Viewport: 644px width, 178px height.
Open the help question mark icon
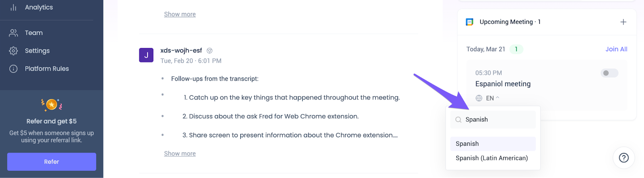pyautogui.click(x=623, y=157)
